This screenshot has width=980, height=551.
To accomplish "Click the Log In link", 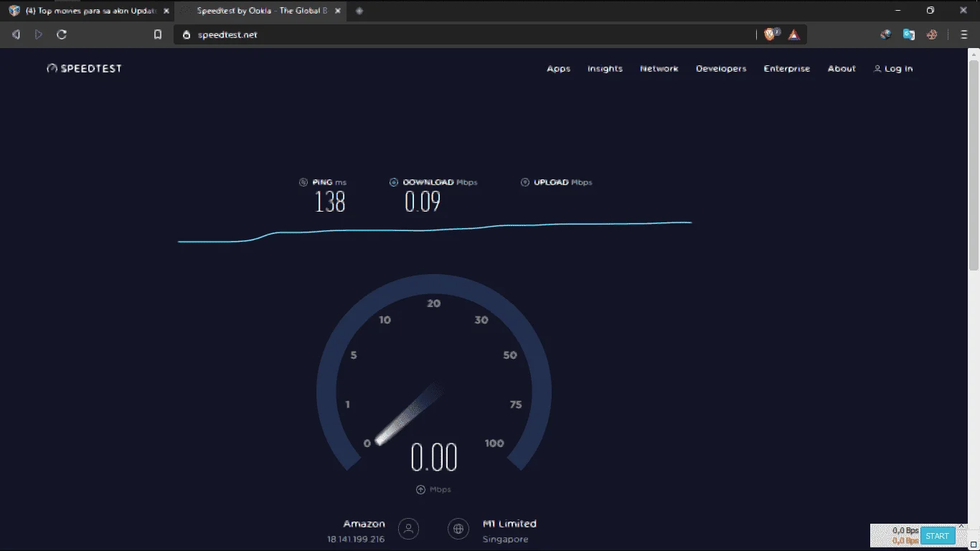I will tap(893, 69).
